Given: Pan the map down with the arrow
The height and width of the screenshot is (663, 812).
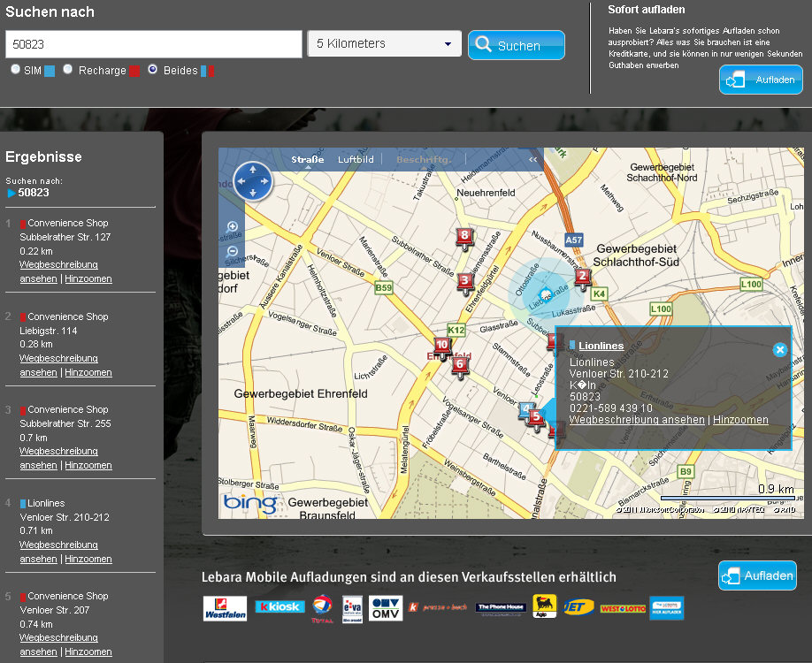Looking at the screenshot, I should coord(253,193).
